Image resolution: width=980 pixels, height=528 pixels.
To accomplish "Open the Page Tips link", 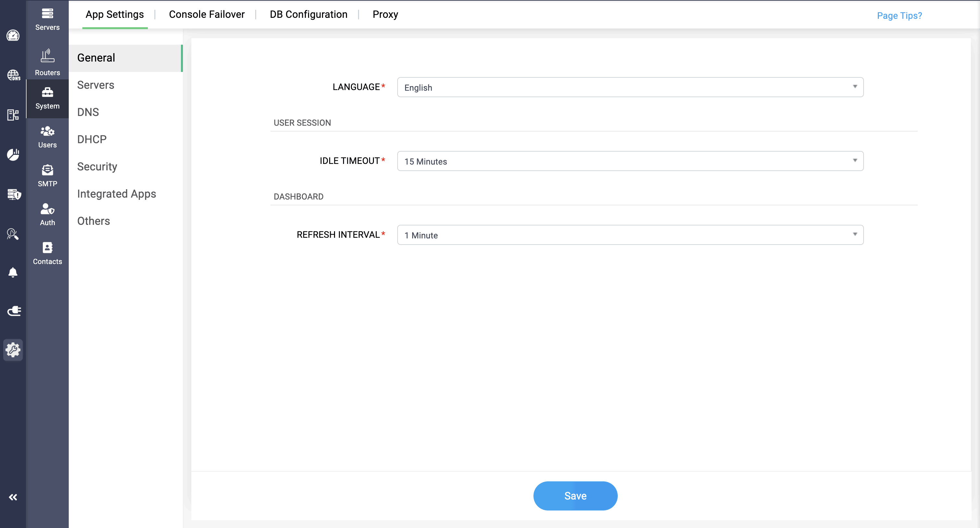I will click(899, 16).
